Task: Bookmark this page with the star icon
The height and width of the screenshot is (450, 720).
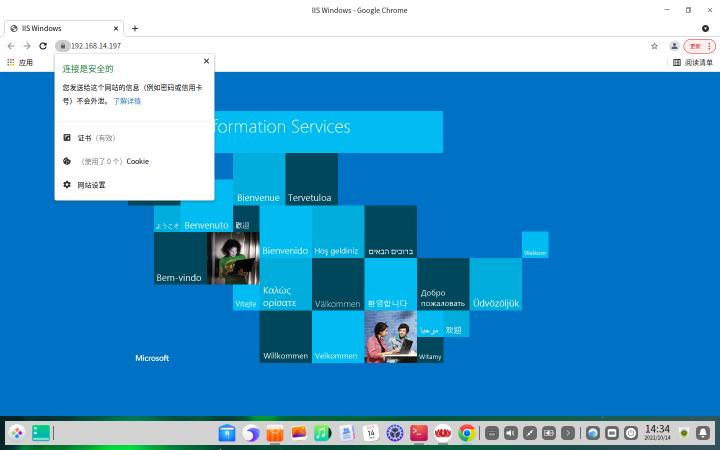Action: tap(654, 46)
